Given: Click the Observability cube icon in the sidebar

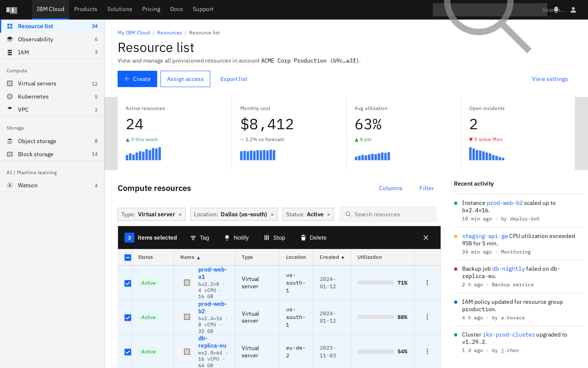Looking at the screenshot, I should 10,39.
